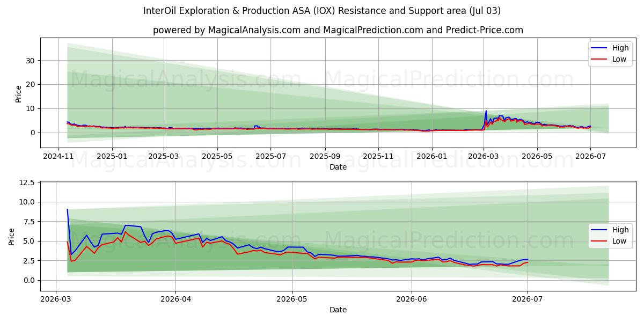Click the 2026-03 tick label in bottom chart
Image resolution: width=644 pixels, height=322 pixels.
coord(56,299)
